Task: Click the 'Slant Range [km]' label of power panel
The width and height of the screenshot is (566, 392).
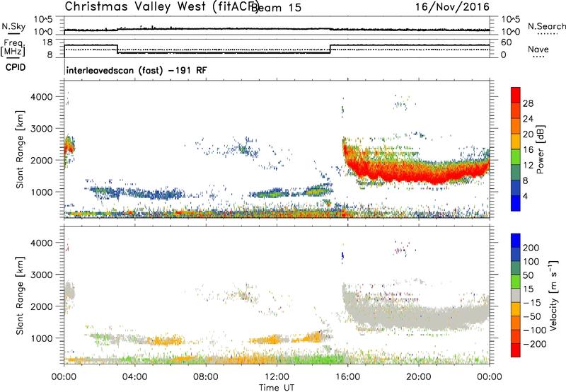Action: [x=20, y=149]
